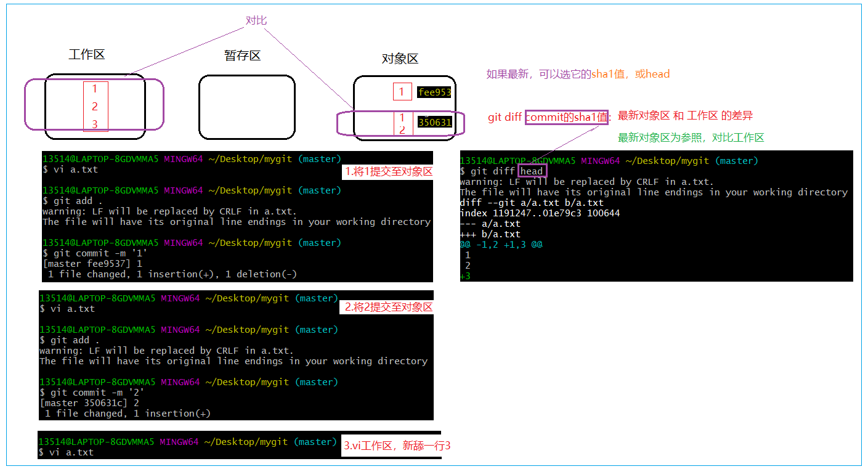The image size is (868, 469).
Task: Select the 对象区 heading text
Action: coord(400,59)
